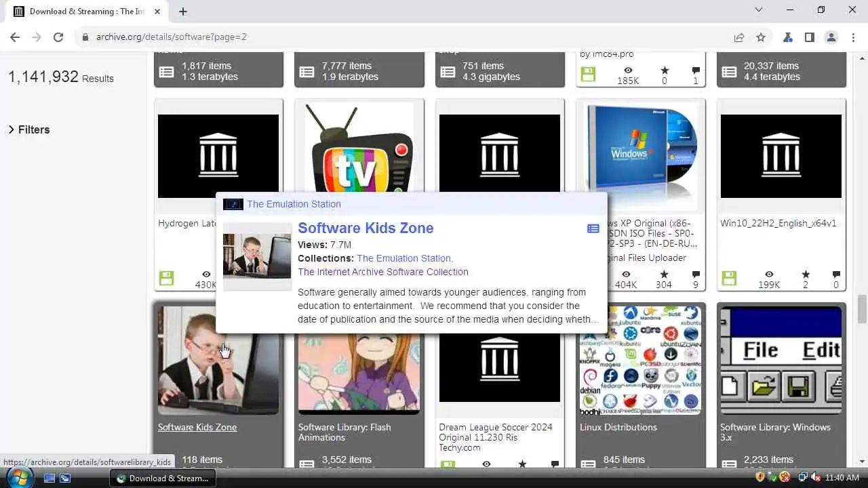Bookmark this page with the star icon
Viewport: 868px width, 488px height.
click(x=761, y=37)
